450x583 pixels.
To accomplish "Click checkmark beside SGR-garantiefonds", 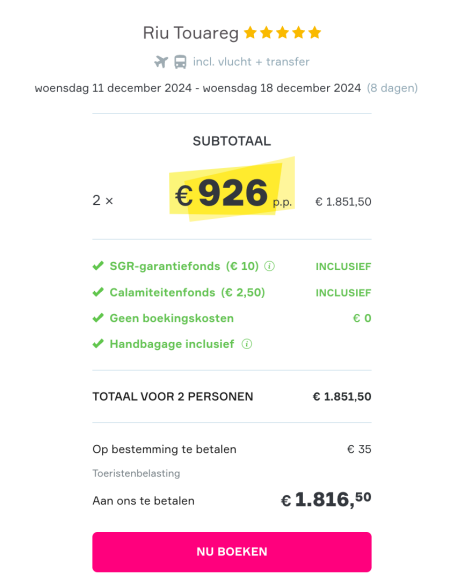I will (98, 266).
